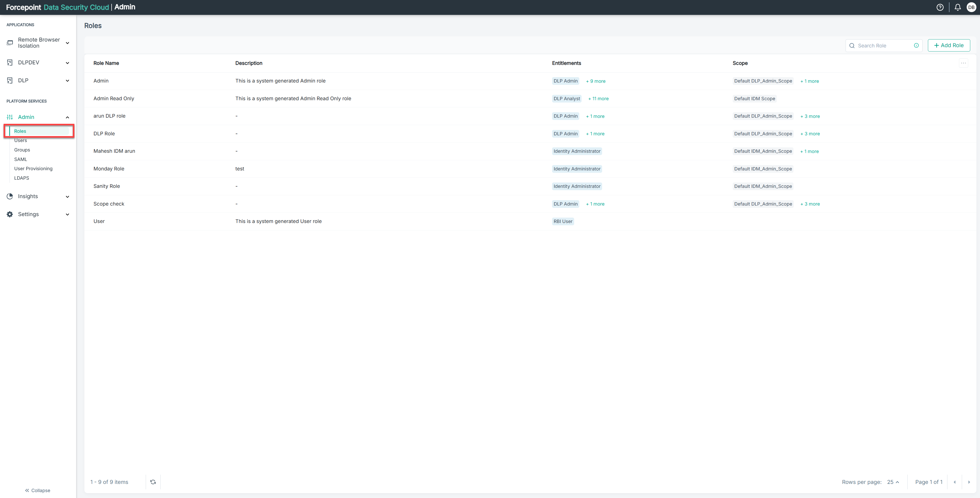Click the search info icon

tap(916, 46)
